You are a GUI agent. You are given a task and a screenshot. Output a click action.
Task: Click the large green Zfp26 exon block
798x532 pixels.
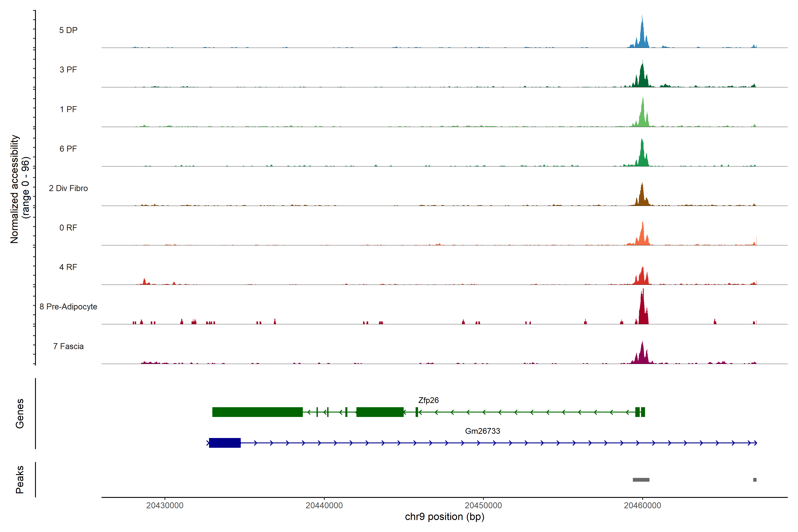(257, 412)
